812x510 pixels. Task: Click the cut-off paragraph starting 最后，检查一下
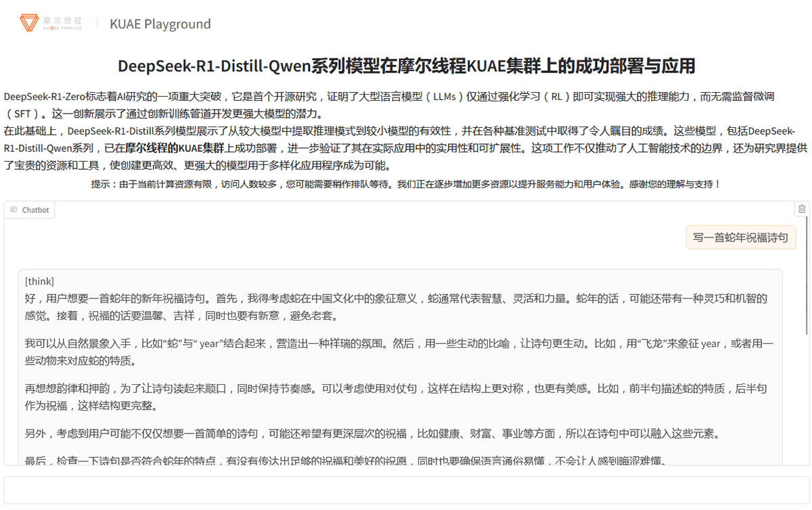[x=346, y=461]
